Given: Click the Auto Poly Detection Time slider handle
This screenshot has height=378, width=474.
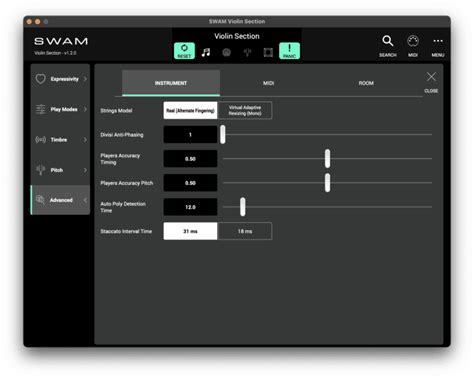Looking at the screenshot, I should tap(243, 207).
